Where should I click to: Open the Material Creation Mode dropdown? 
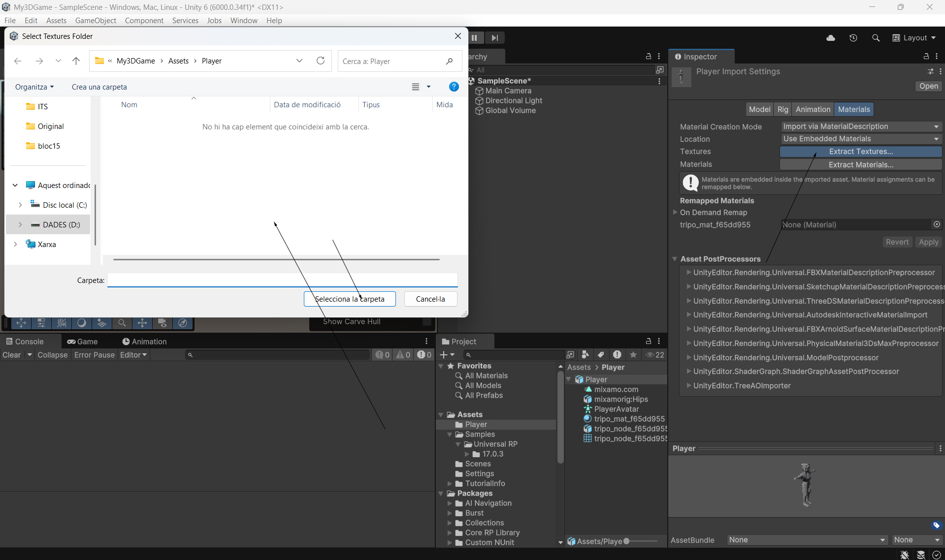(x=860, y=126)
